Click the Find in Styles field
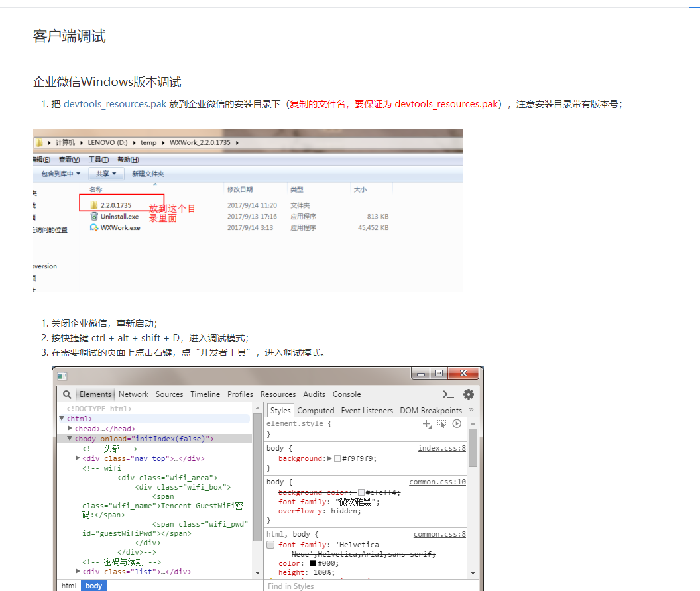Viewport: 700px width, 591px height. click(371, 586)
